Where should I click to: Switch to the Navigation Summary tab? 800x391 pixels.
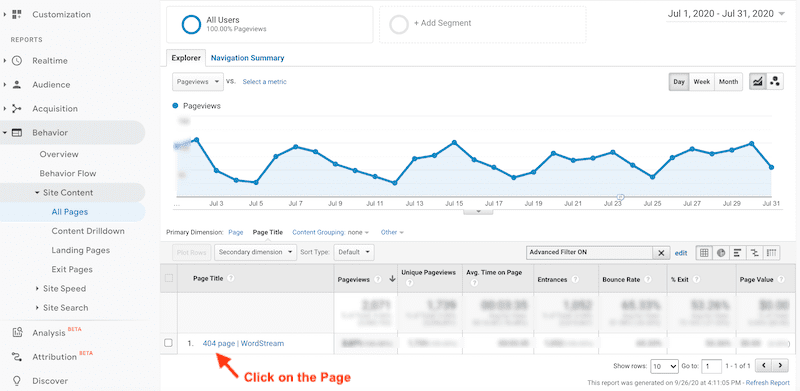[x=247, y=58]
